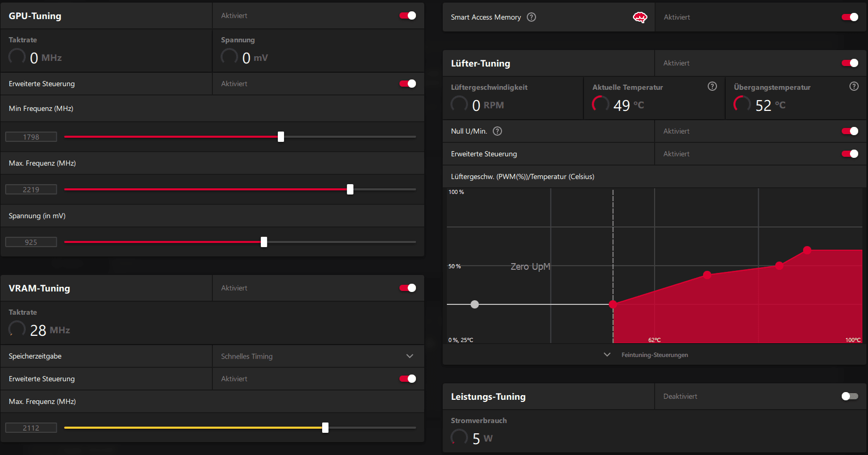
Task: Click the 62°C axis label
Action: 655,340
